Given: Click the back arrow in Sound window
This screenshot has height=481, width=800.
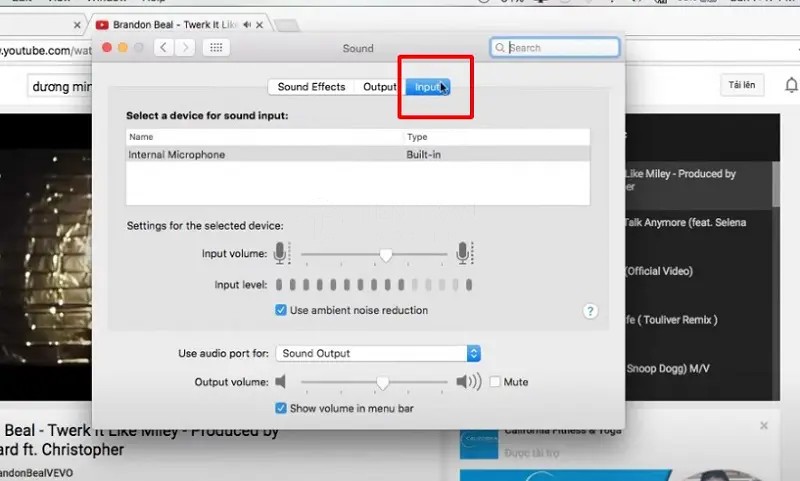Looking at the screenshot, I should coord(164,47).
